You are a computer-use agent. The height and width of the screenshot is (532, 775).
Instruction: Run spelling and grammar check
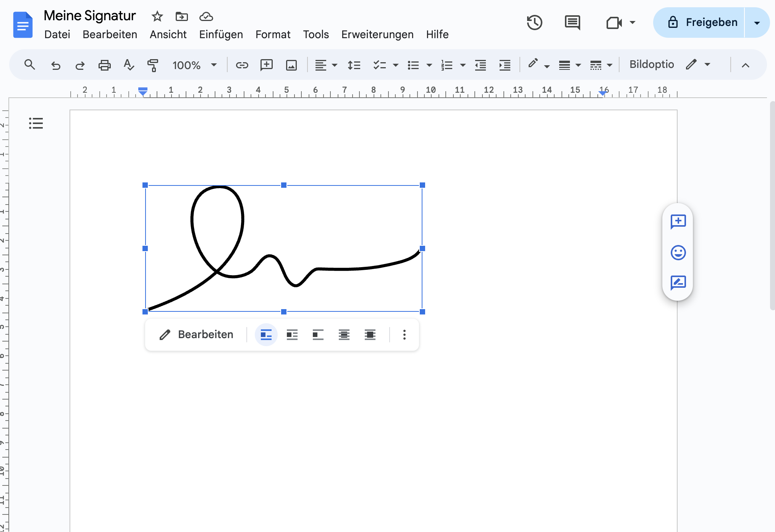129,65
